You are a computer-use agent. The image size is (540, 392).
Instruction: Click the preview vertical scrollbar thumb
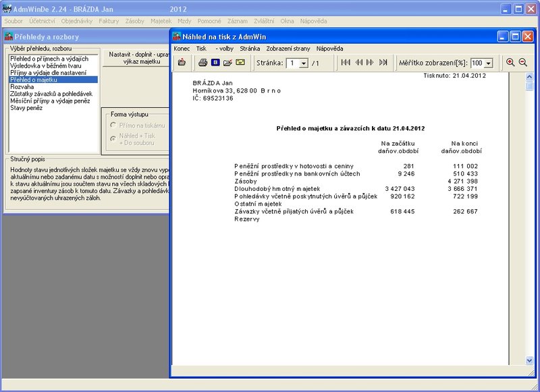[529, 86]
